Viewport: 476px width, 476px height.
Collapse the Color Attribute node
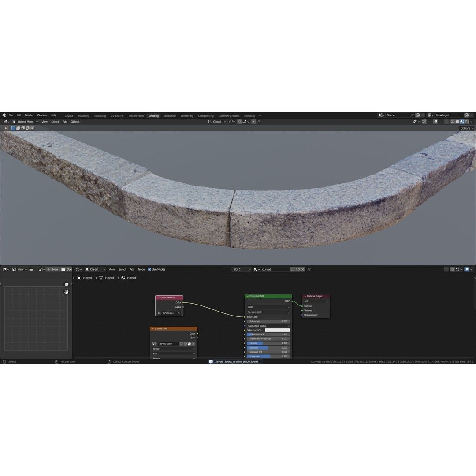[x=158, y=298]
